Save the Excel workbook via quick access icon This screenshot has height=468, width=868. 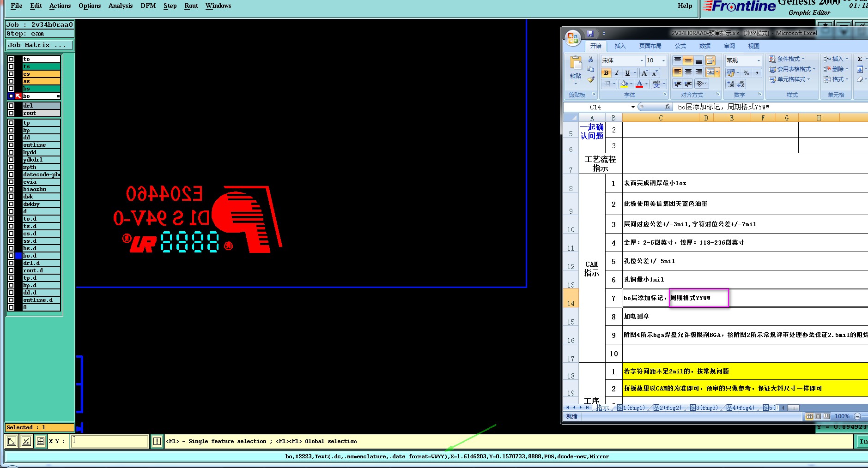click(590, 33)
